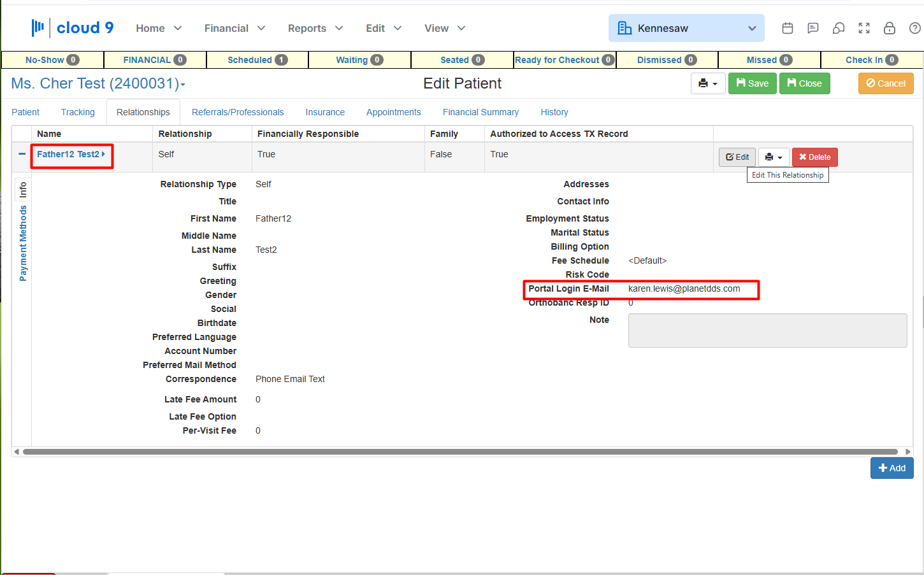Click the orange Cancel button
924x575 pixels.
(886, 83)
